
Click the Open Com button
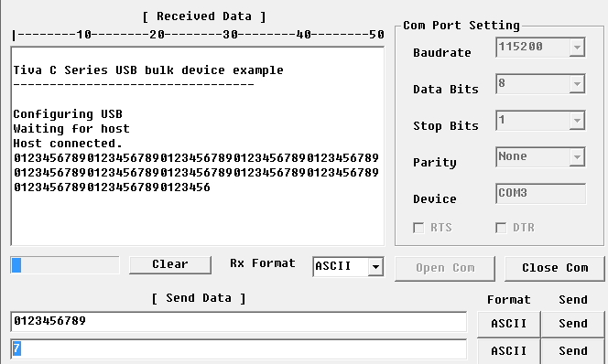click(445, 268)
